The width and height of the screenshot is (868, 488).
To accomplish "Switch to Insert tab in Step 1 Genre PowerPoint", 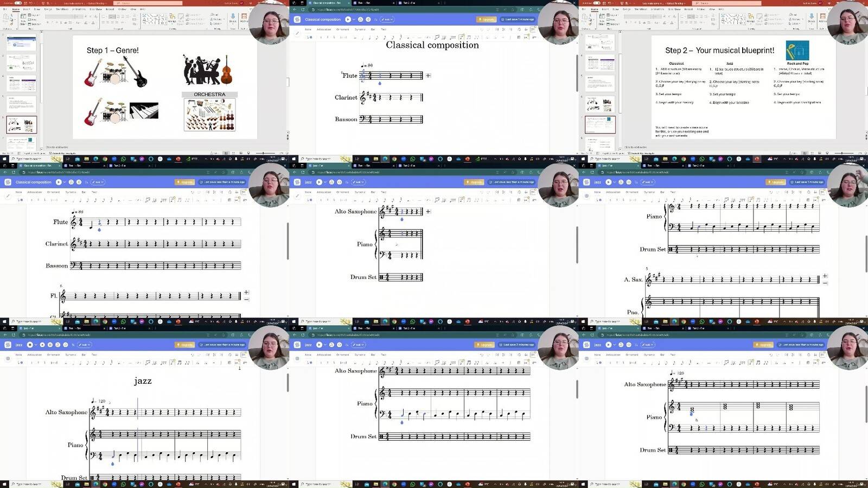I will click(27, 9).
